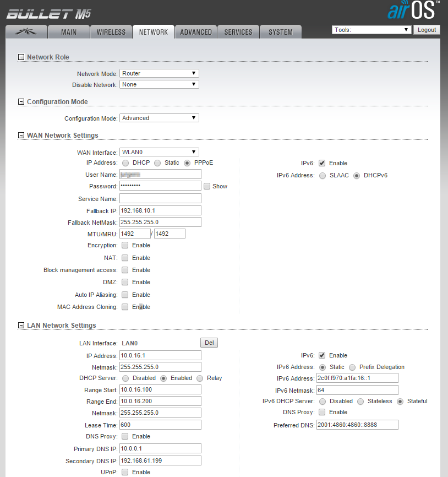This screenshot has height=477, width=448.
Task: Select the antenna icon tab
Action: [26, 31]
